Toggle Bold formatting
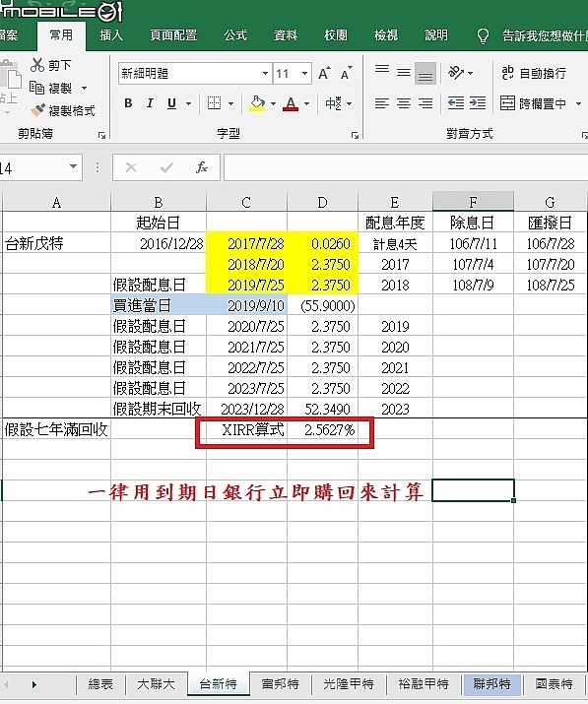This screenshot has width=588, height=704. point(128,103)
